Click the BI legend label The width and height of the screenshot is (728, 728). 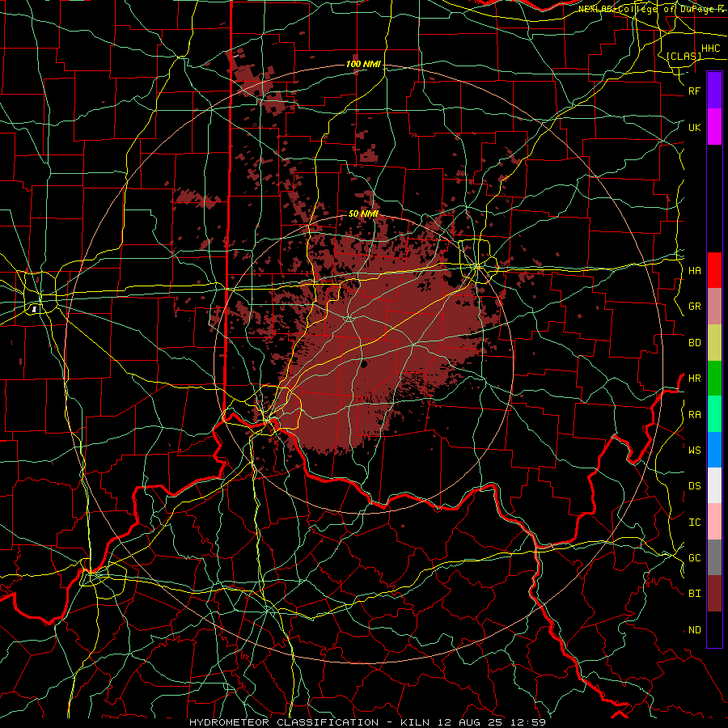(x=694, y=594)
